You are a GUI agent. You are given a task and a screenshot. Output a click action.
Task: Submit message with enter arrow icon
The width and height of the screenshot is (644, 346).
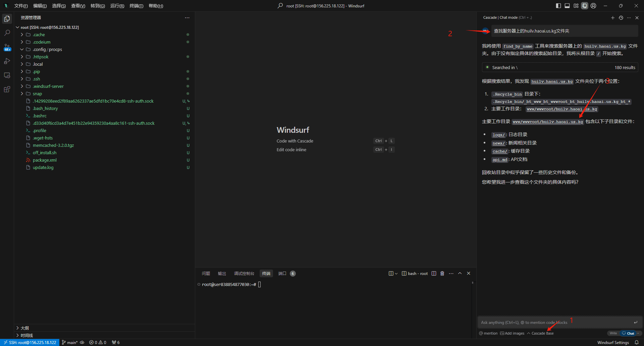tap(636, 323)
